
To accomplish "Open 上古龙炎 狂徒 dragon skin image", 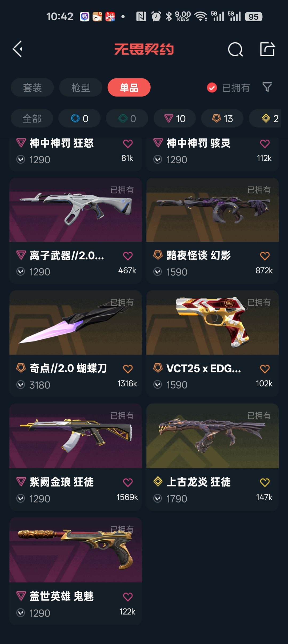I will [x=213, y=436].
